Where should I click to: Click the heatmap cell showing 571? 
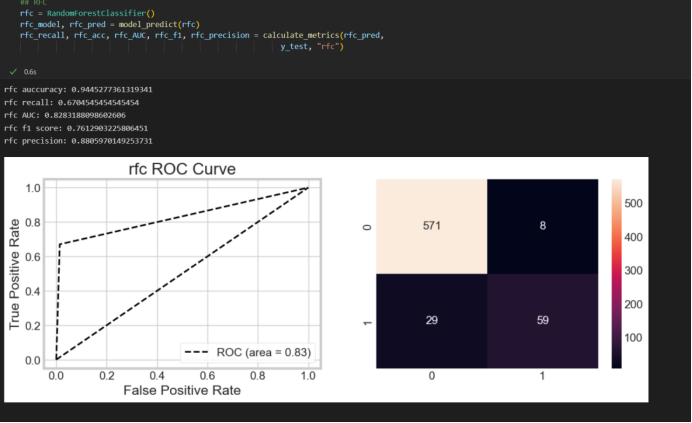coord(431,227)
